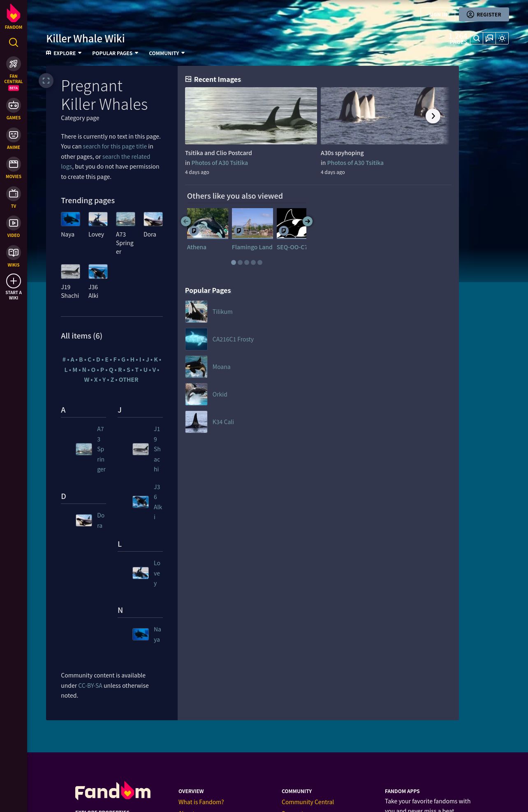Image resolution: width=528 pixels, height=812 pixels.
Task: Expand content with the fullscreen icon
Action: (x=46, y=81)
